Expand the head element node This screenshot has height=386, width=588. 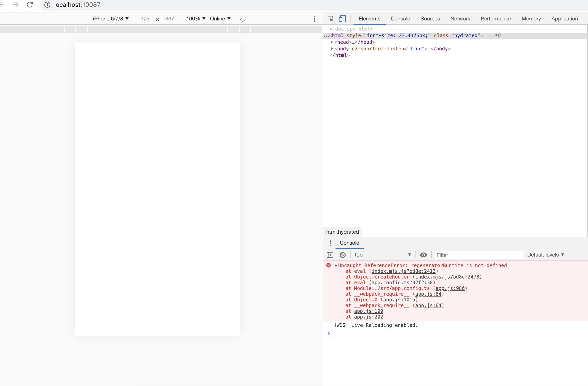click(x=331, y=42)
